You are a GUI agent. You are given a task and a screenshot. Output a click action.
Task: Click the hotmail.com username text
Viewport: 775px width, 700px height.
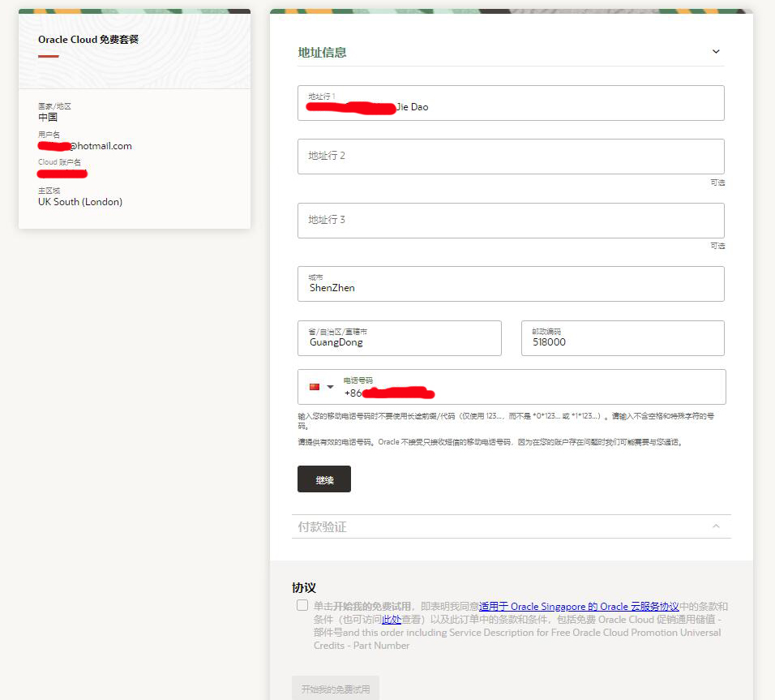click(x=85, y=146)
